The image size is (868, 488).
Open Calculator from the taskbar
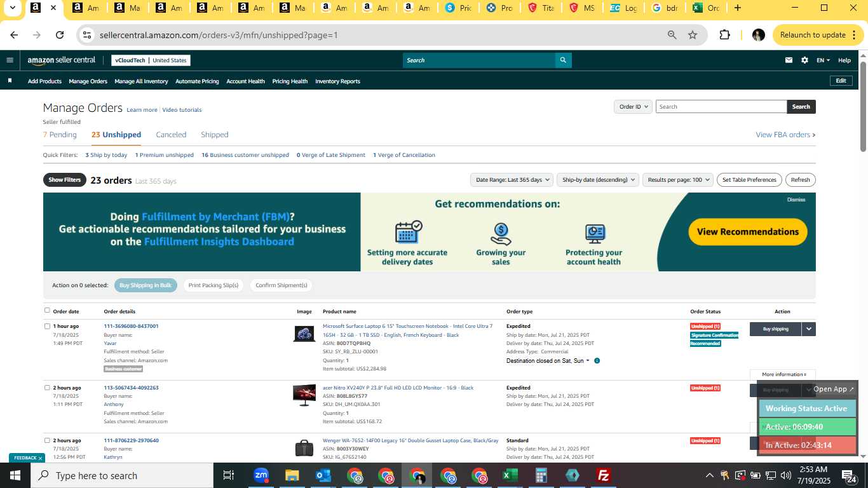point(541,475)
